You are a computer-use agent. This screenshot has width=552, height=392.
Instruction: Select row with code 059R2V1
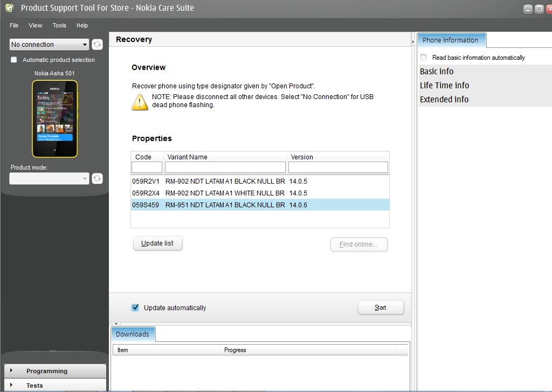[x=260, y=181]
